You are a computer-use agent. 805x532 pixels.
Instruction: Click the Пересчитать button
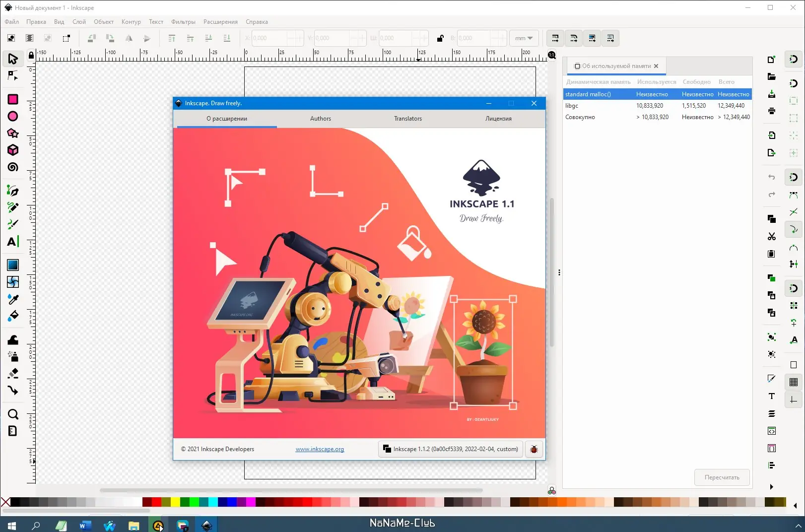(722, 477)
